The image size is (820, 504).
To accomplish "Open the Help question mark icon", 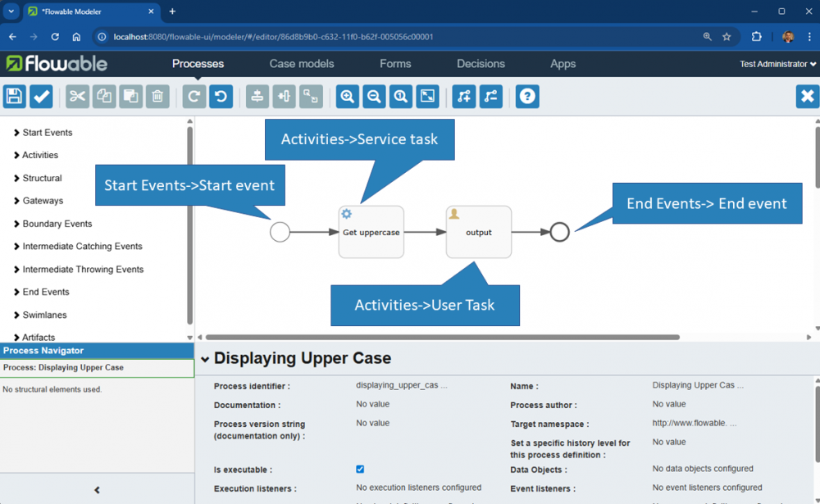I will (528, 97).
